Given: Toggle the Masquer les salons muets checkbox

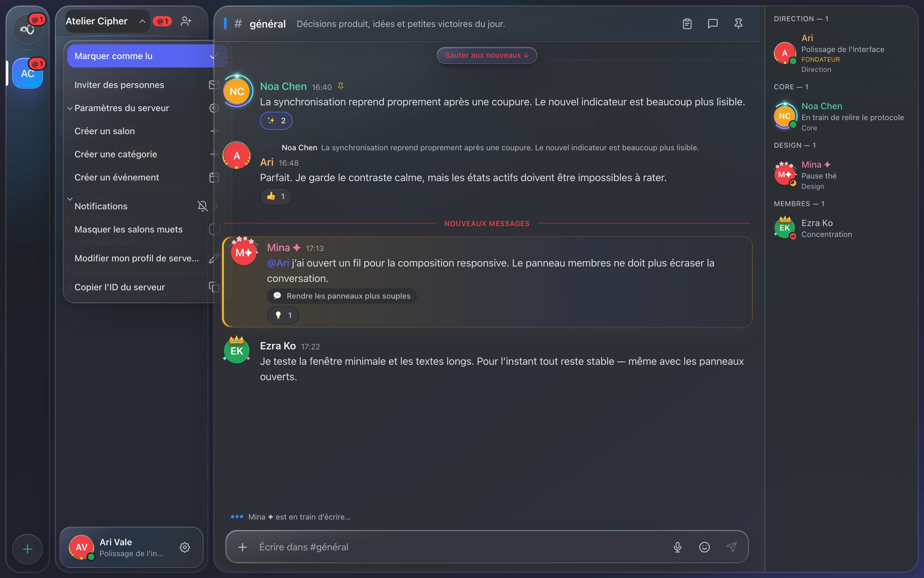Looking at the screenshot, I should (215, 229).
